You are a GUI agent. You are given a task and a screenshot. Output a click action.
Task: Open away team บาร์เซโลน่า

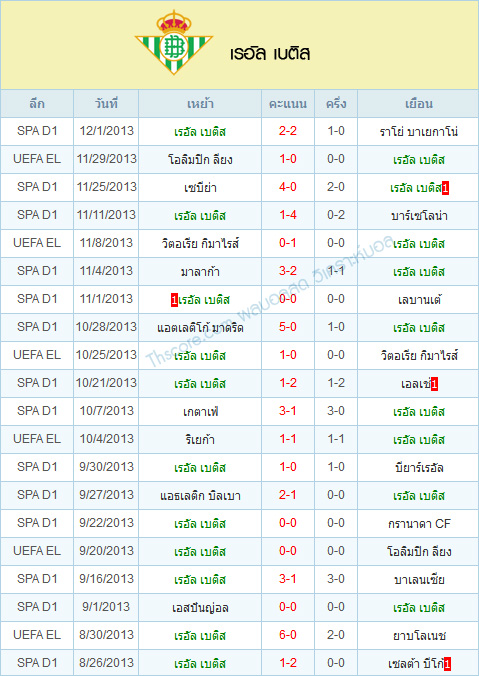pyautogui.click(x=419, y=216)
